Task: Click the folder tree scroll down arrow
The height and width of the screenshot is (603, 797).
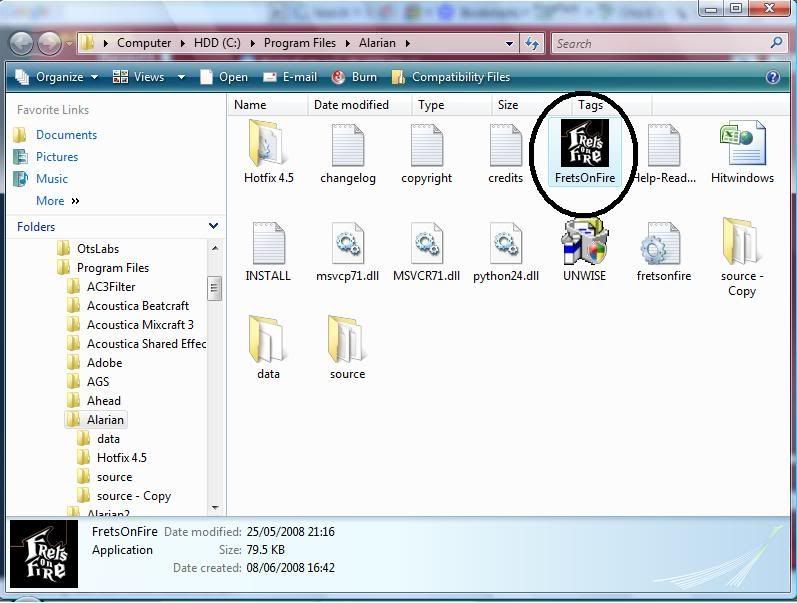Action: [x=215, y=507]
